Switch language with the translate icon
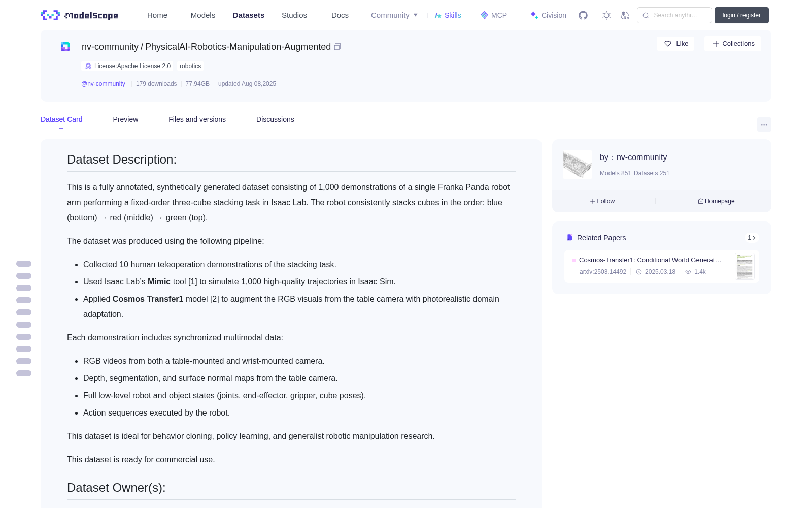 point(625,15)
